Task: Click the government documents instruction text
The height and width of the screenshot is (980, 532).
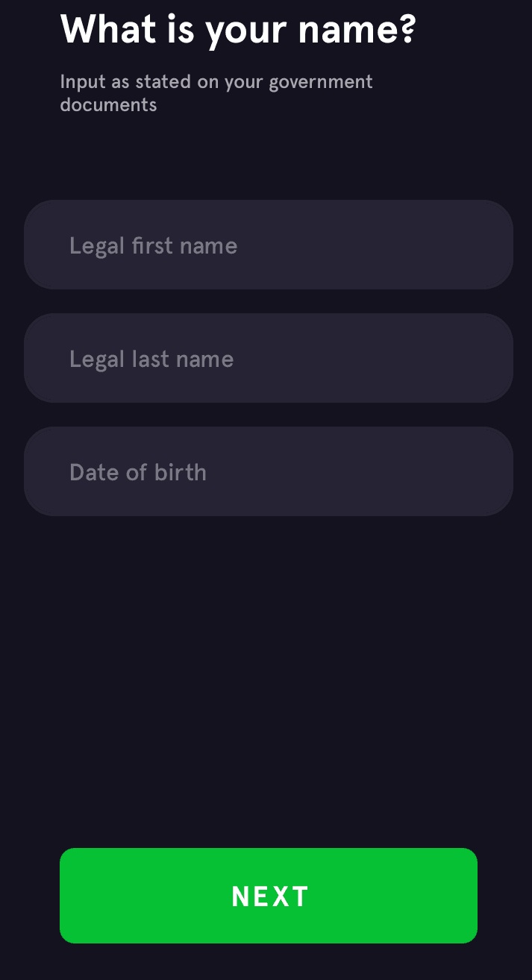Action: pyautogui.click(x=216, y=92)
